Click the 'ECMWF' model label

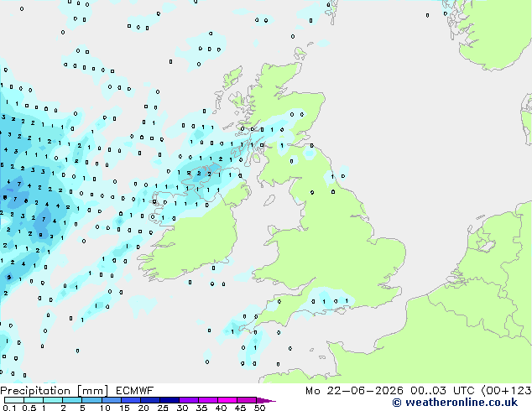pyautogui.click(x=135, y=391)
